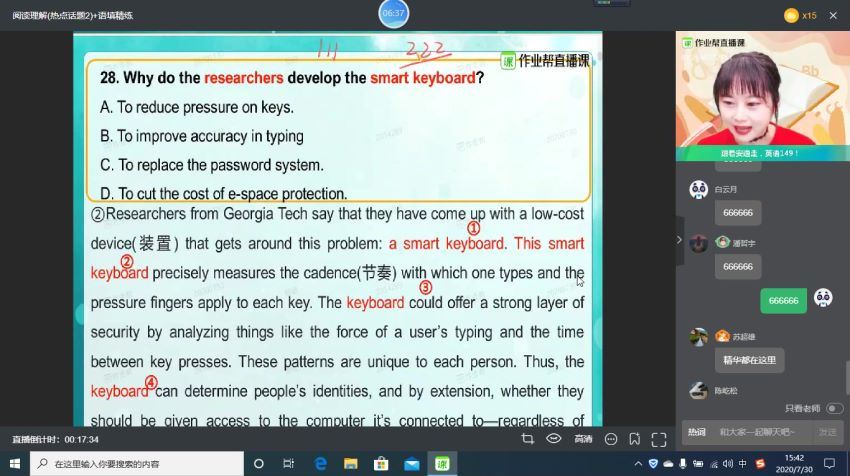This screenshot has width=850, height=476.
Task: Open Microsoft Store from the taskbar
Action: pyautogui.click(x=381, y=464)
